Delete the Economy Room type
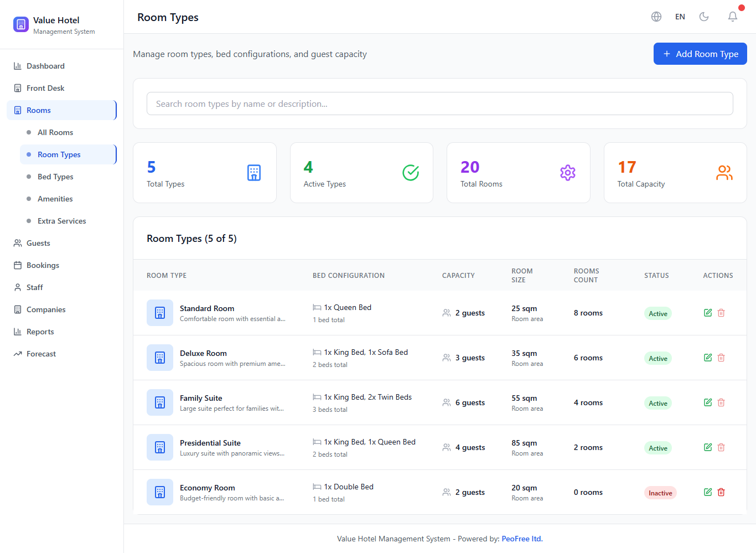756x553 pixels. pyautogui.click(x=721, y=492)
